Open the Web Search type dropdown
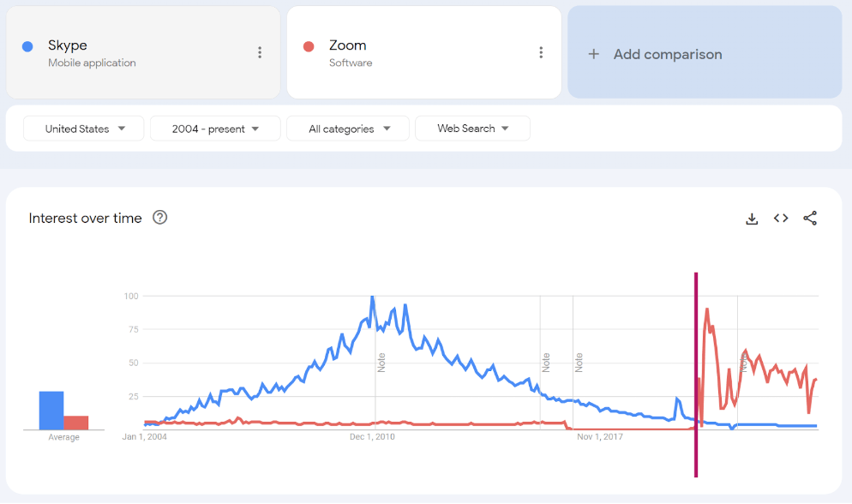 (472, 128)
